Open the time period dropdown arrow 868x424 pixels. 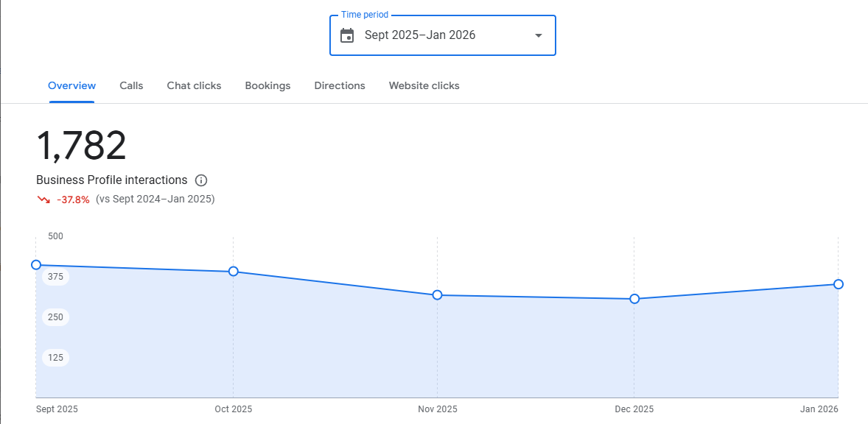coord(538,35)
